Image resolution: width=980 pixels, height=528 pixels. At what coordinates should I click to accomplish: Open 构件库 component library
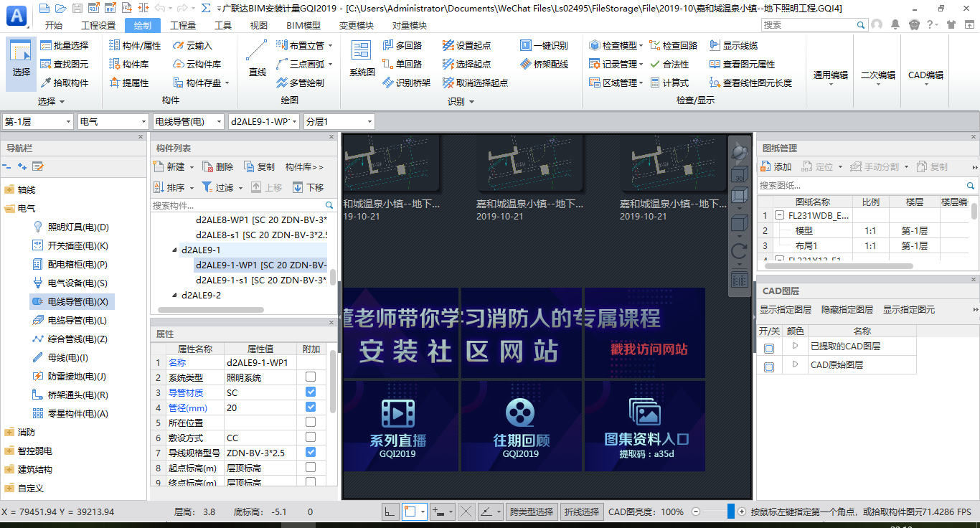click(129, 64)
